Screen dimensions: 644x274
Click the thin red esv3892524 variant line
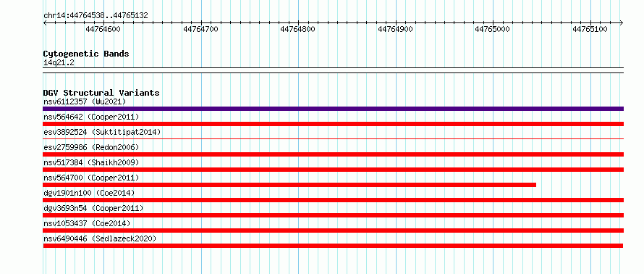(334, 138)
